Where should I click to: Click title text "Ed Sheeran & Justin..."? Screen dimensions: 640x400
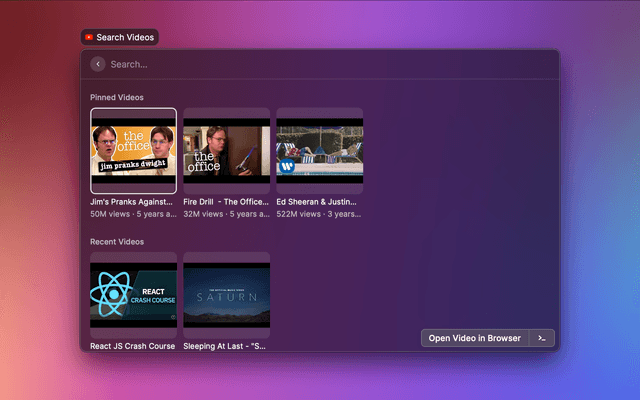(x=316, y=202)
